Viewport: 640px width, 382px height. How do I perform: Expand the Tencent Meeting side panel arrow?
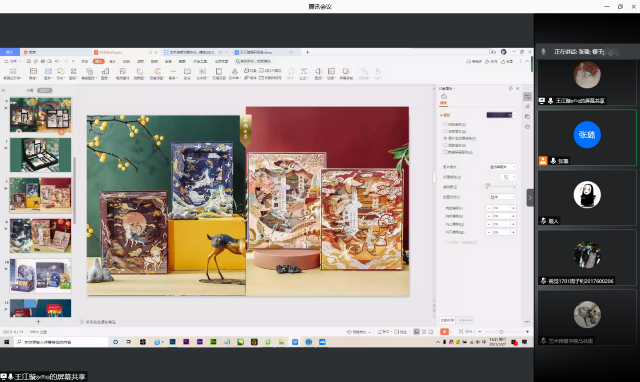pos(530,198)
